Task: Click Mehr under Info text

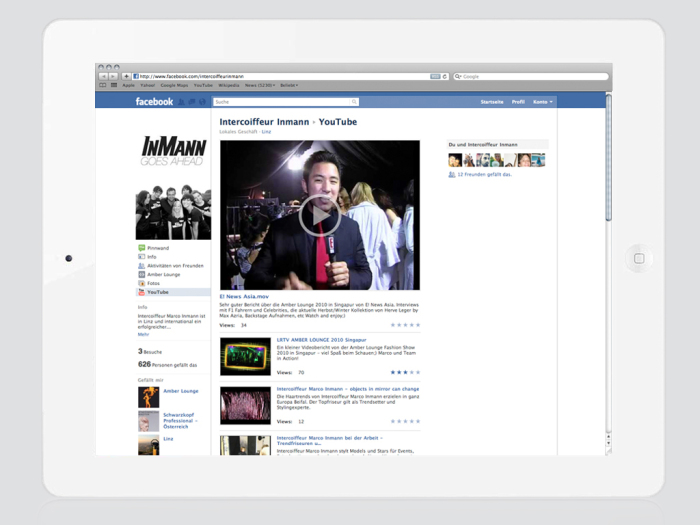Action: pyautogui.click(x=143, y=334)
